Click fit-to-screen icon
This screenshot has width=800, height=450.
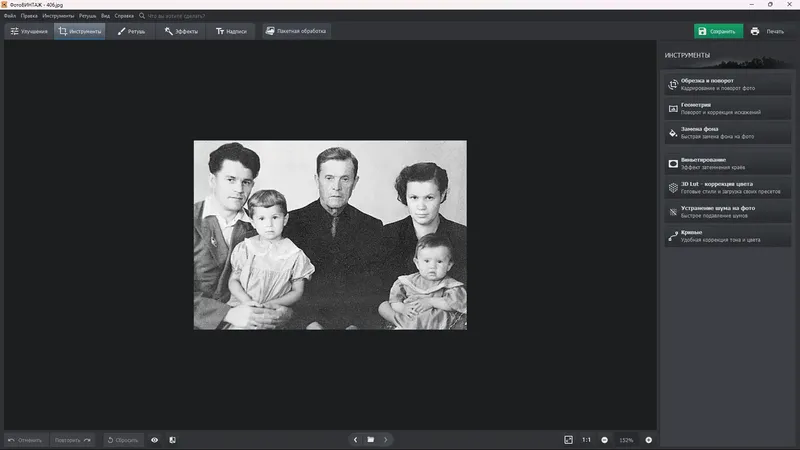(x=568, y=440)
